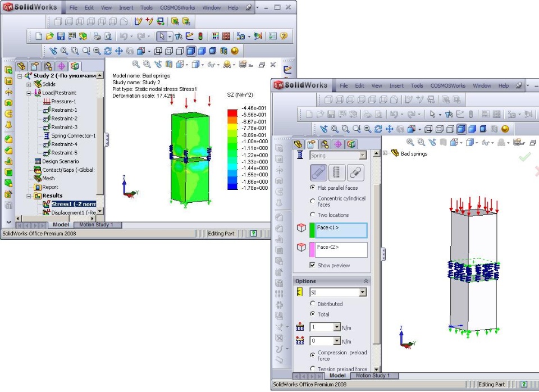Click COSMOSWorks manager tab icon, Study 2 window
This screenshot has height=392, width=539.
[75, 66]
